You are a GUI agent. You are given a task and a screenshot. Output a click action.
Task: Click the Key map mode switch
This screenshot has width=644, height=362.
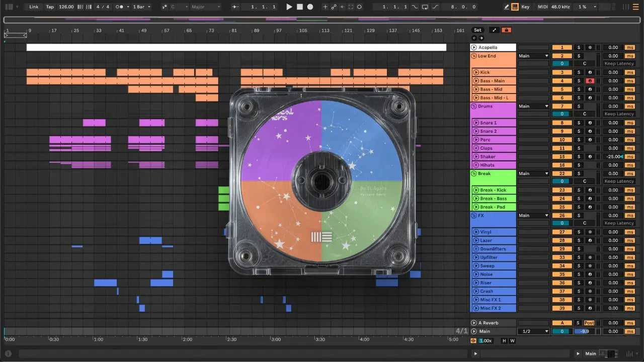pyautogui.click(x=525, y=7)
